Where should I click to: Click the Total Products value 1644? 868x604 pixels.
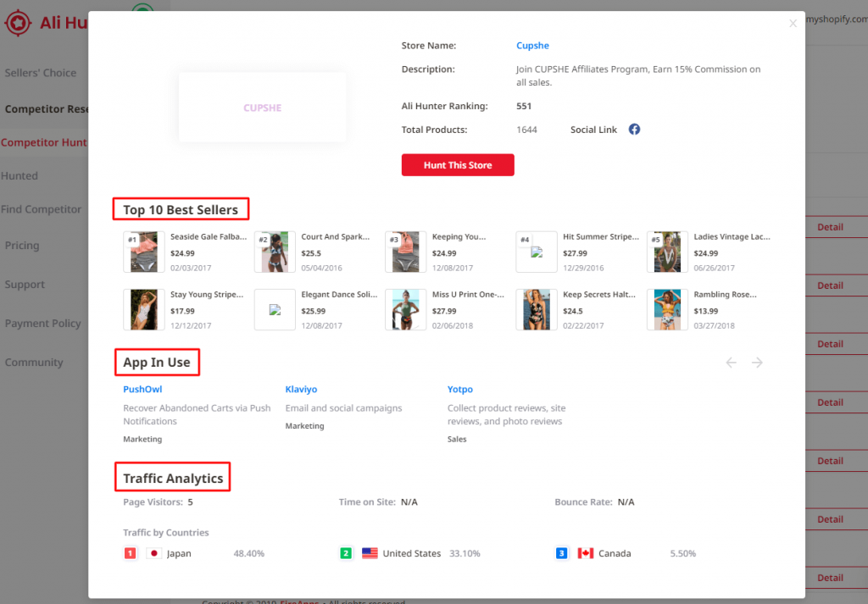(526, 130)
